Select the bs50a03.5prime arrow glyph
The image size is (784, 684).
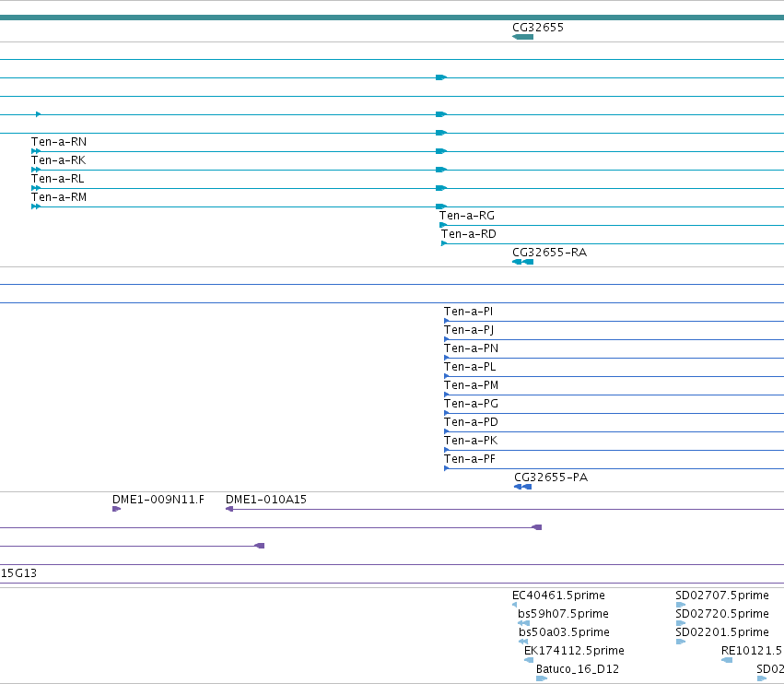[x=523, y=642]
